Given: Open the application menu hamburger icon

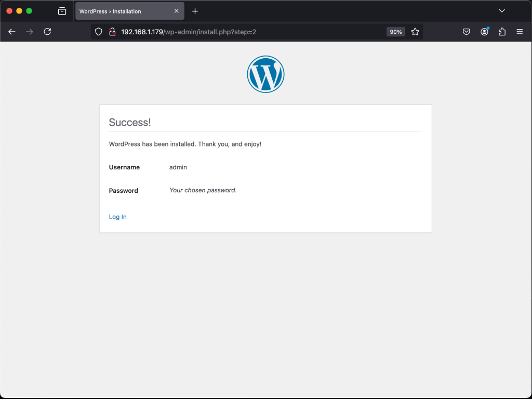Looking at the screenshot, I should coord(520,32).
